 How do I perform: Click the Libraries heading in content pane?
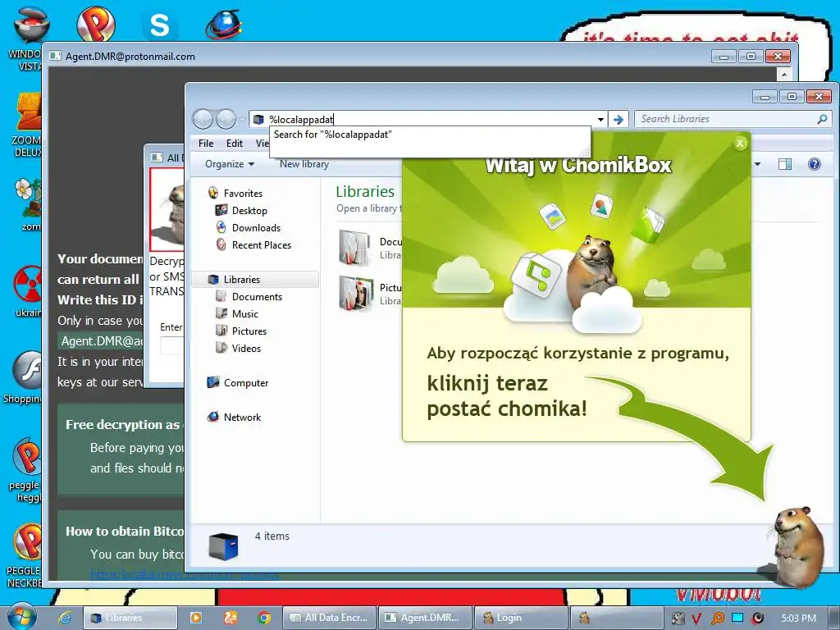point(365,191)
